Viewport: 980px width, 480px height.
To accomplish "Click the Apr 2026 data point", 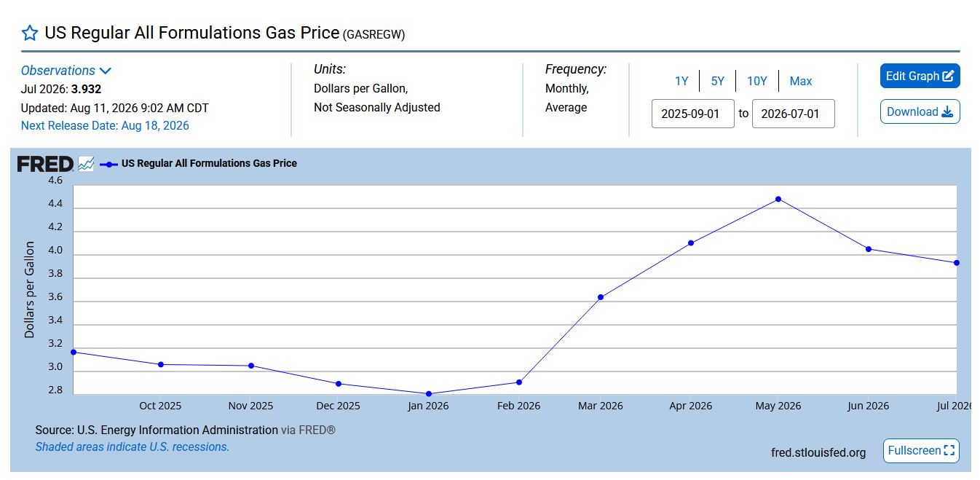I will point(691,243).
